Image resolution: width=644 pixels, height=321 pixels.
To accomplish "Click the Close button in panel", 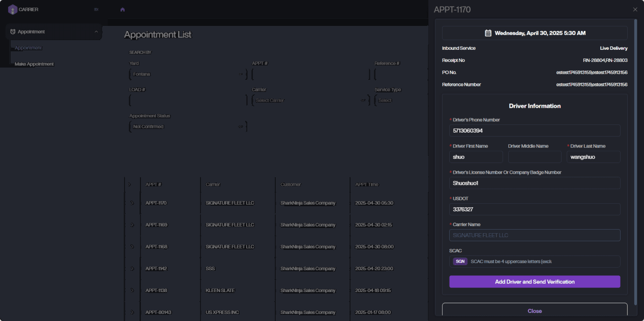I will [534, 311].
